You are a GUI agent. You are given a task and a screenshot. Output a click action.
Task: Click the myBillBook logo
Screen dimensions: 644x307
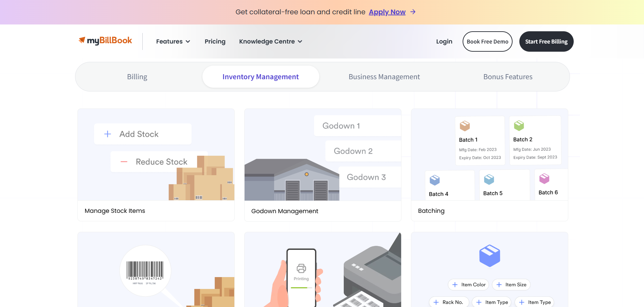[x=105, y=41]
